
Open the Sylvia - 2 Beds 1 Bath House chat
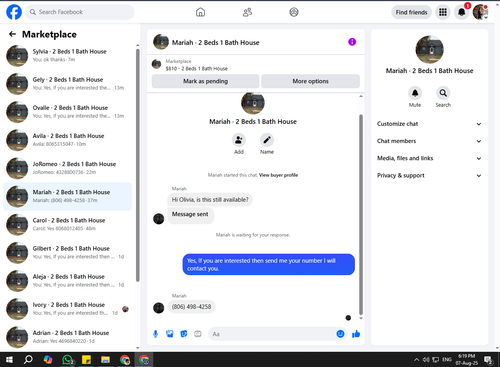coord(67,55)
